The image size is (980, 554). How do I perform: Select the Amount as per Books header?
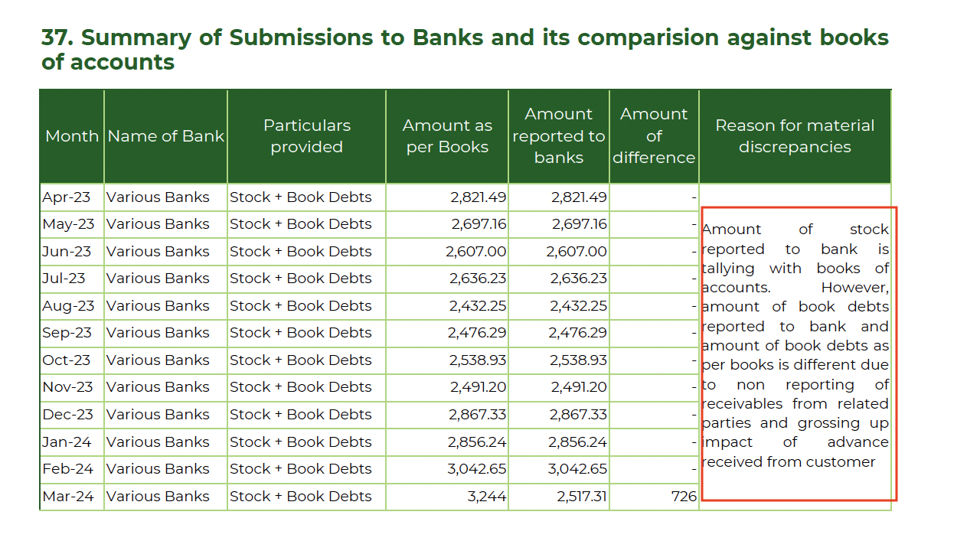(447, 136)
